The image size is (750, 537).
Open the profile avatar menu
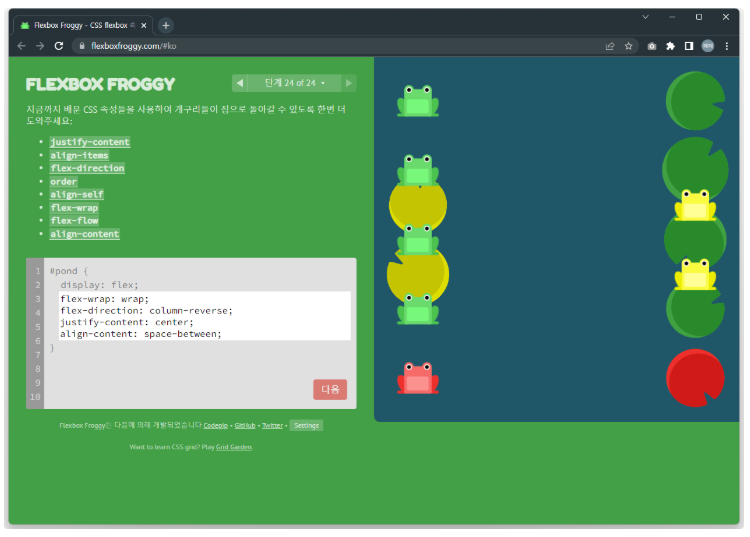(707, 46)
